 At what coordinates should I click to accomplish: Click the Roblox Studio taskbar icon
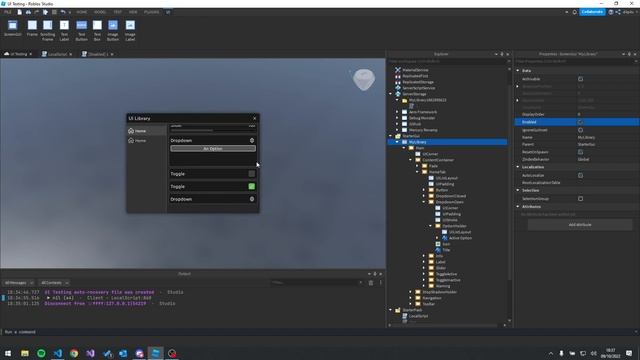(x=156, y=353)
